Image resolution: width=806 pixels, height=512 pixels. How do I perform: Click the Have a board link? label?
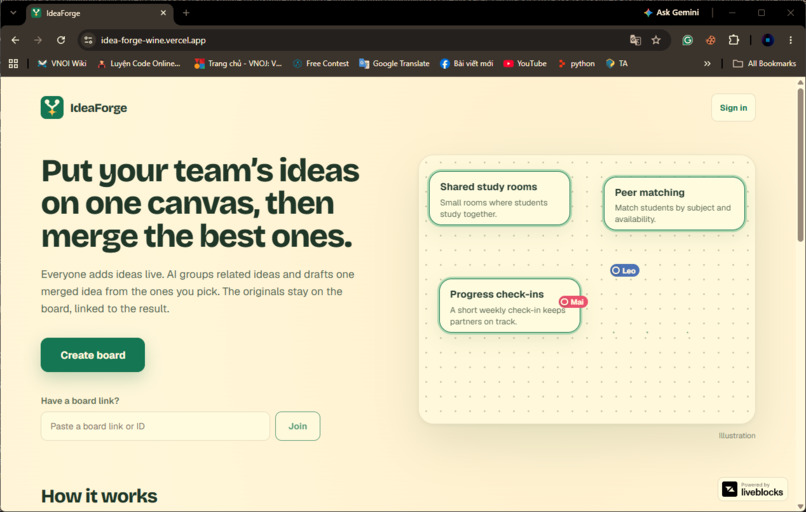point(80,400)
